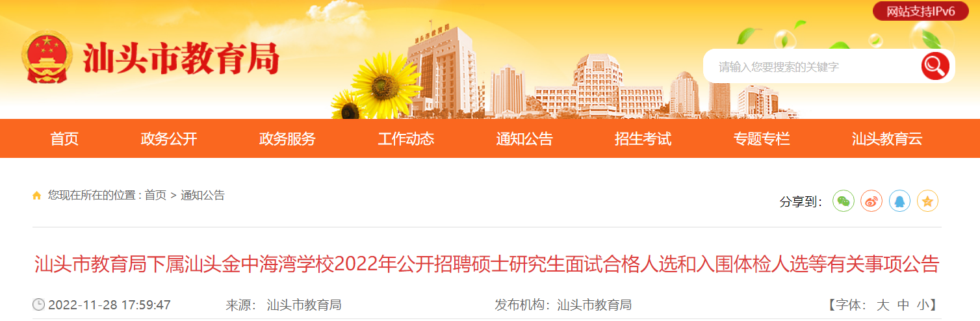Open the 通知公告 navigation tab
This screenshot has width=980, height=321.
click(x=524, y=138)
